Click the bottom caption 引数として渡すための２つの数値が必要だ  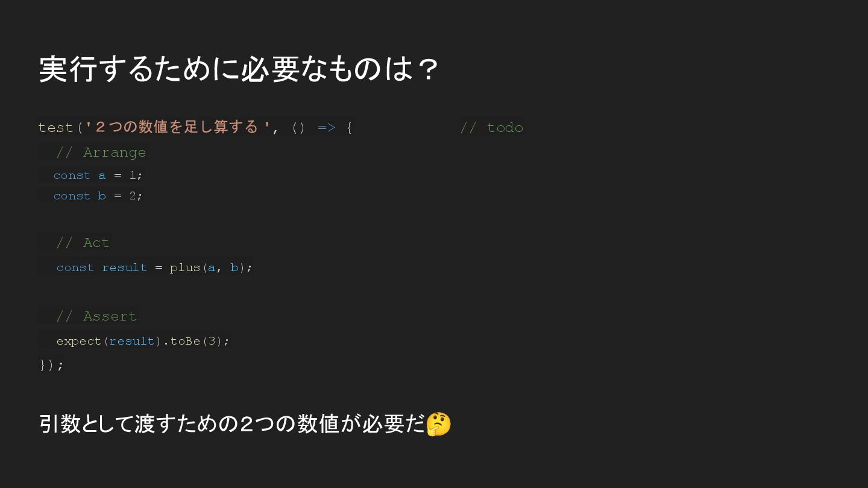(232, 424)
